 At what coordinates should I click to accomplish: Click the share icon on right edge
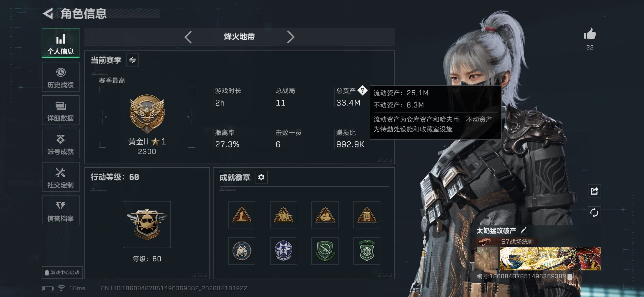tap(594, 191)
